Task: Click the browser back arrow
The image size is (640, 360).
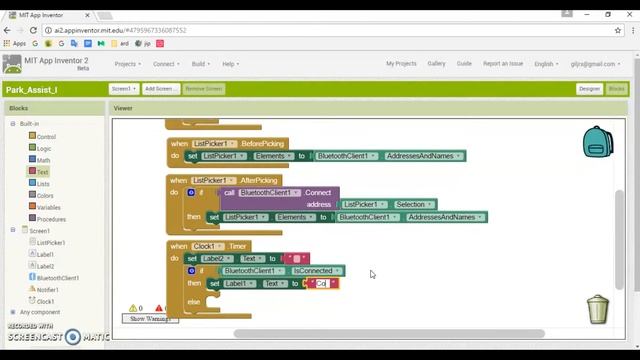Action: click(x=7, y=30)
